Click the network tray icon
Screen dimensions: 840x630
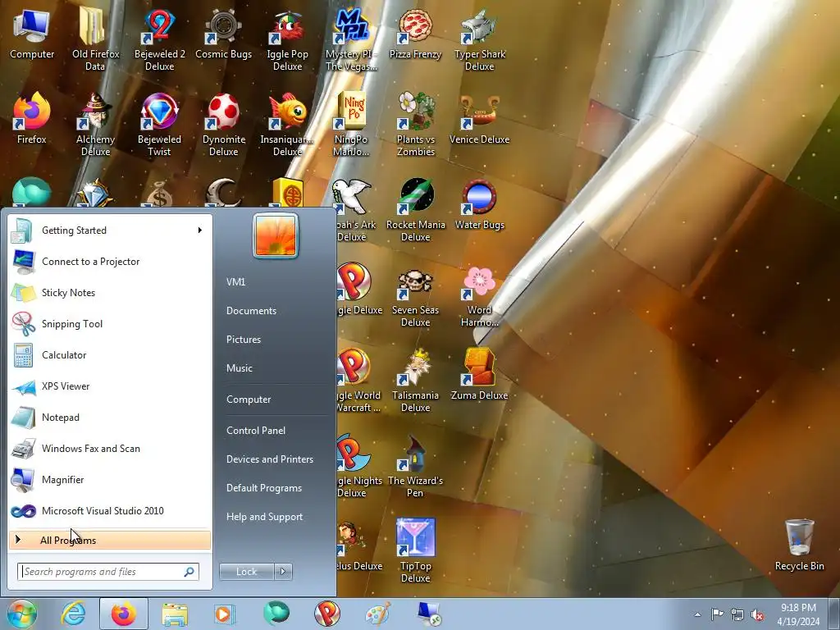(737, 614)
